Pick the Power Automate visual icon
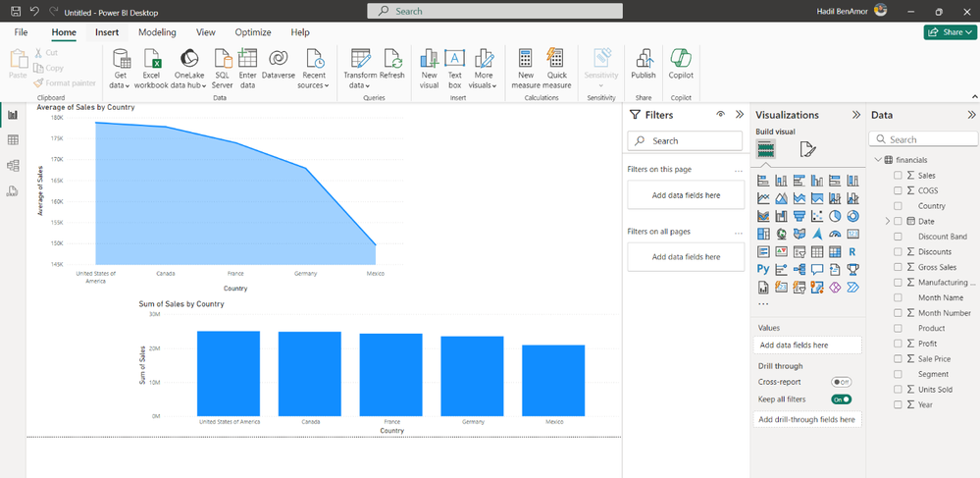980x478 pixels. [x=853, y=288]
